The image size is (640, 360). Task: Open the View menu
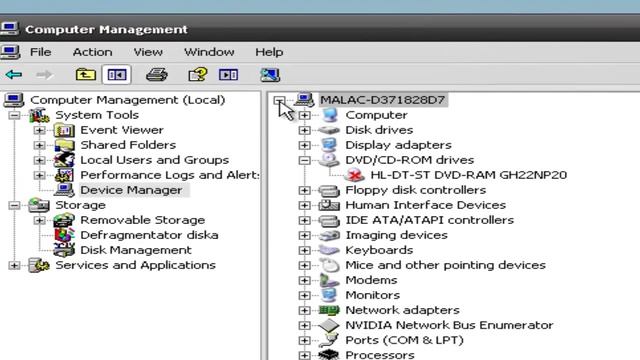148,52
